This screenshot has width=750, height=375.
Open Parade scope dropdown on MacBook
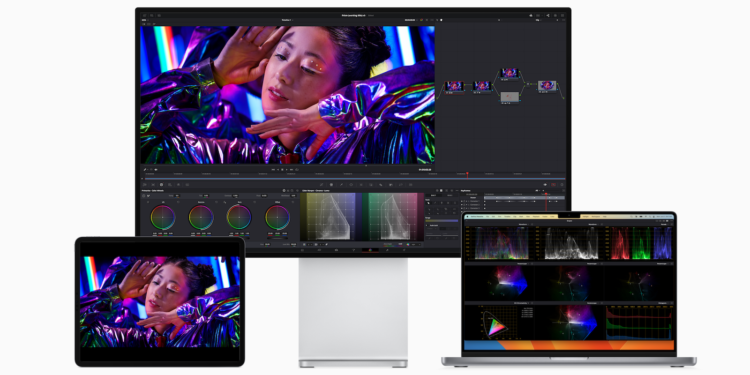pos(664,224)
